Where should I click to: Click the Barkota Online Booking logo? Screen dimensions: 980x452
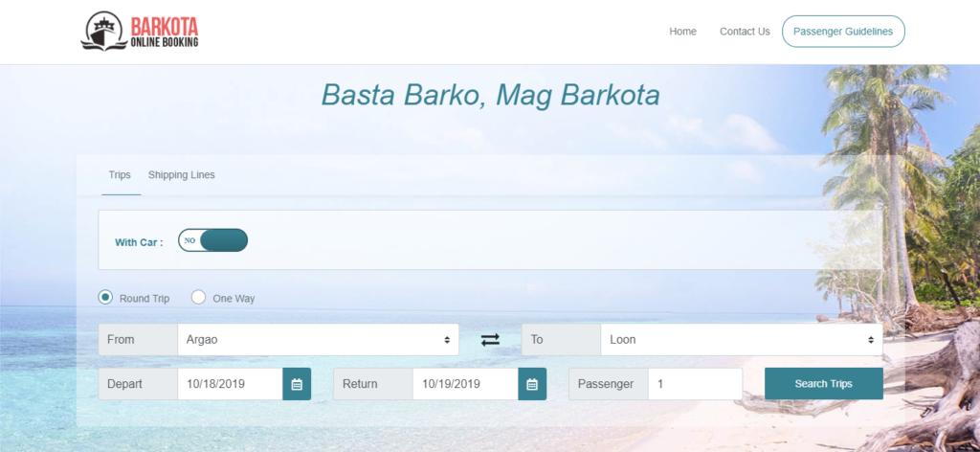[140, 32]
